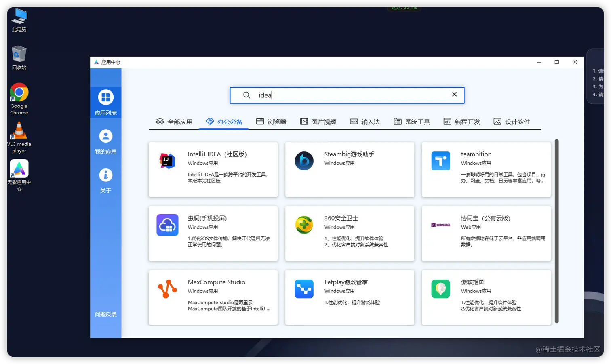Viewport: 611px width, 364px height.
Task: Open the 关于 info icon in sidebar
Action: pyautogui.click(x=105, y=175)
